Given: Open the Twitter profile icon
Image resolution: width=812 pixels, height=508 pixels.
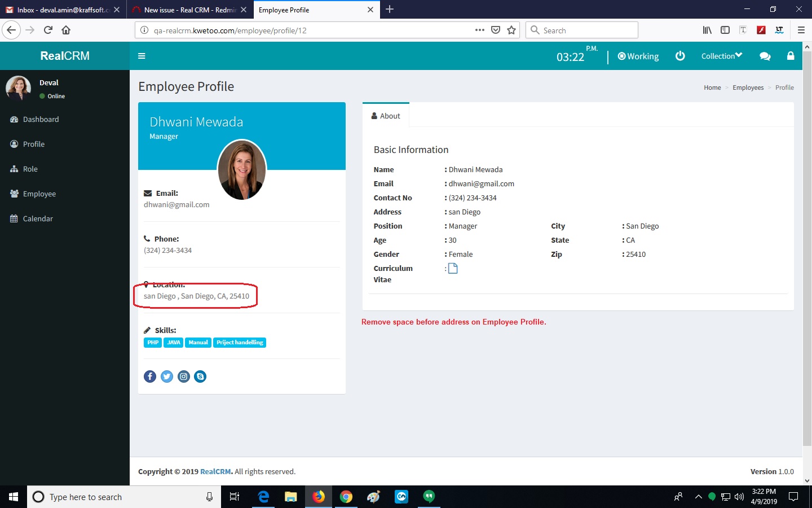Looking at the screenshot, I should pyautogui.click(x=167, y=376).
